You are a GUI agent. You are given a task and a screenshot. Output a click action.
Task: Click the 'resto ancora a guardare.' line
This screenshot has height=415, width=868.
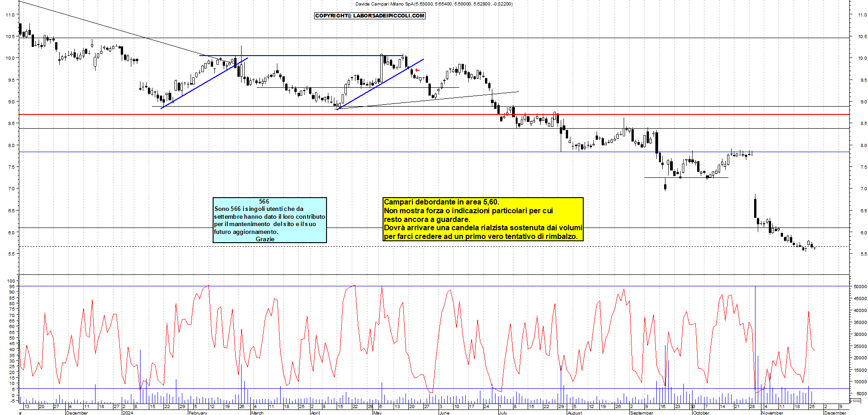[427, 219]
